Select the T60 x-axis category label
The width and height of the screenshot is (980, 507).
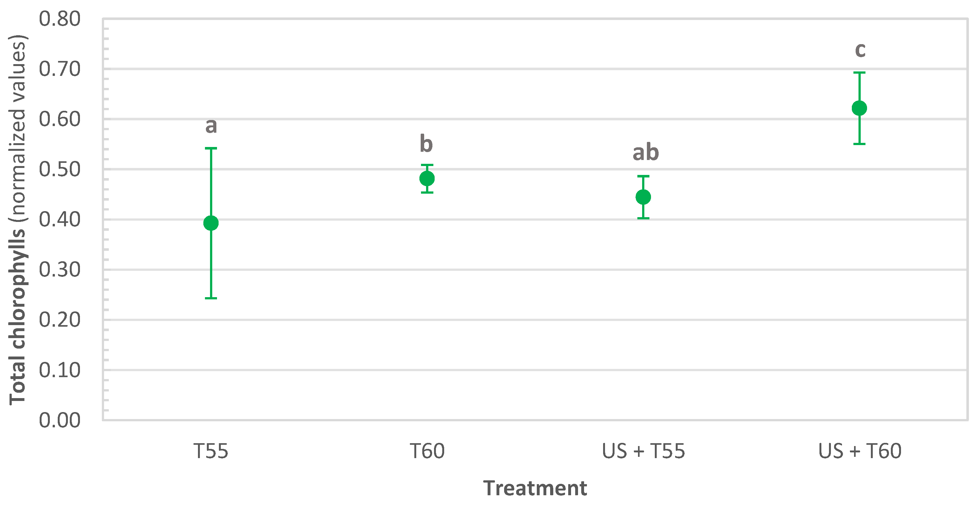click(x=427, y=451)
